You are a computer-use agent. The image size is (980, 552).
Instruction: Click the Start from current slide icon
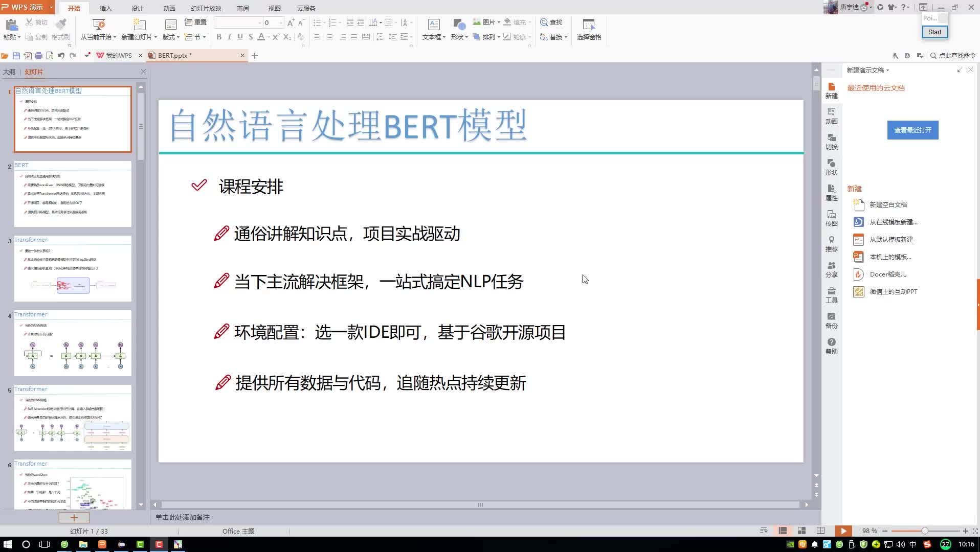tap(98, 25)
